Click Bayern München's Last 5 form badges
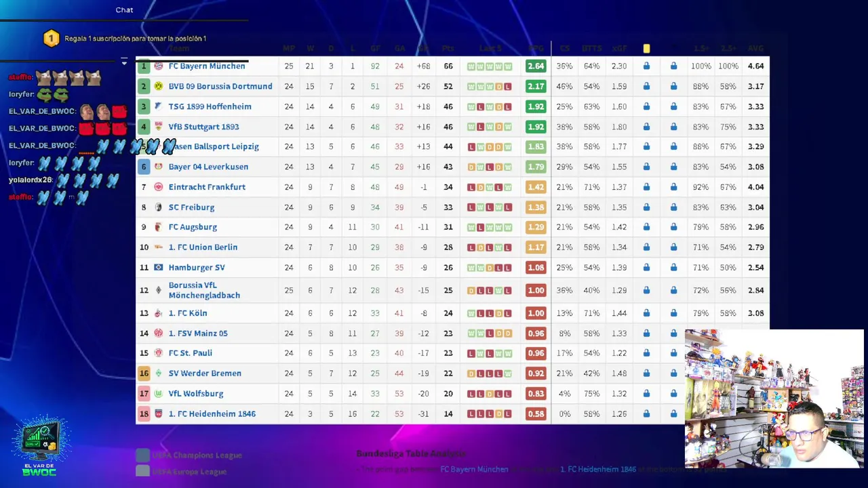868x488 pixels. (490, 66)
